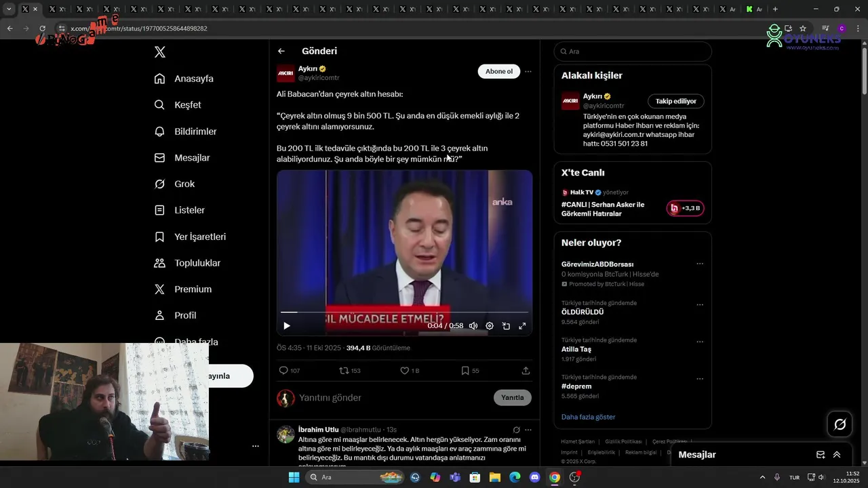The height and width of the screenshot is (488, 868).
Task: Open more options for GörevimizABDBorsası trend
Action: pos(700,264)
